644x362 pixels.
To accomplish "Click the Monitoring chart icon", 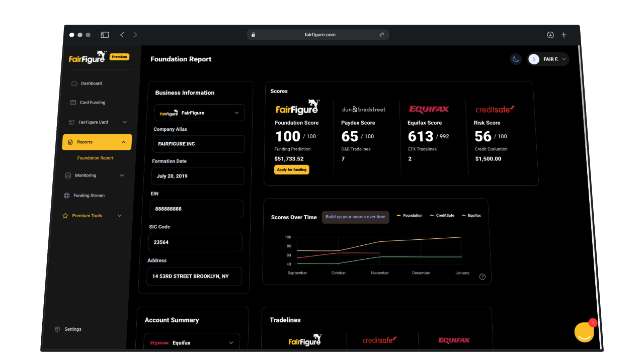I will click(x=68, y=175).
